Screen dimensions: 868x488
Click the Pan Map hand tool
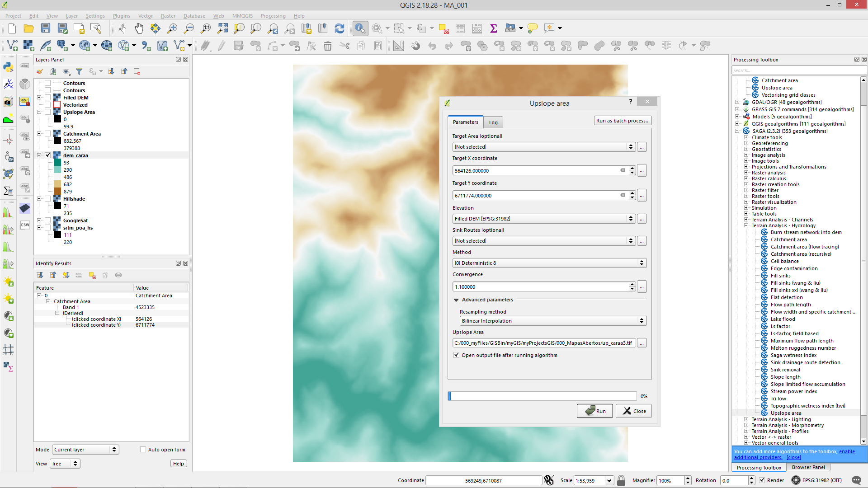coord(139,28)
